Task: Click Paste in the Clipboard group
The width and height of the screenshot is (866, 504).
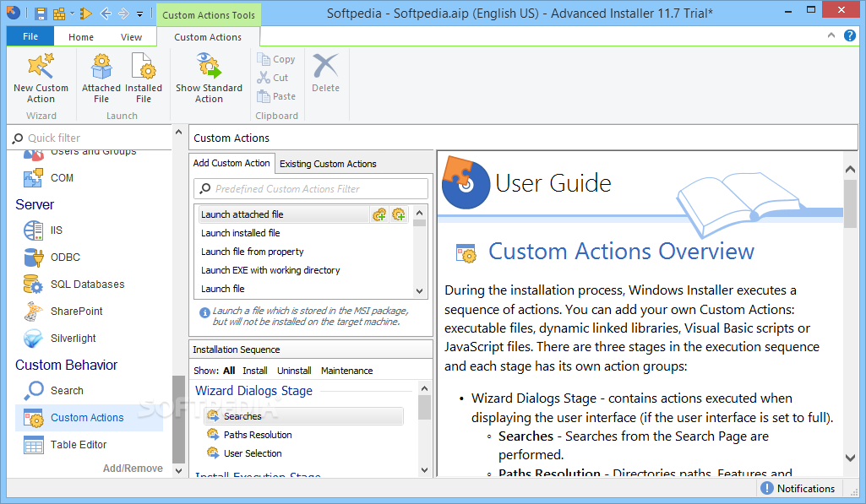Action: 276,96
